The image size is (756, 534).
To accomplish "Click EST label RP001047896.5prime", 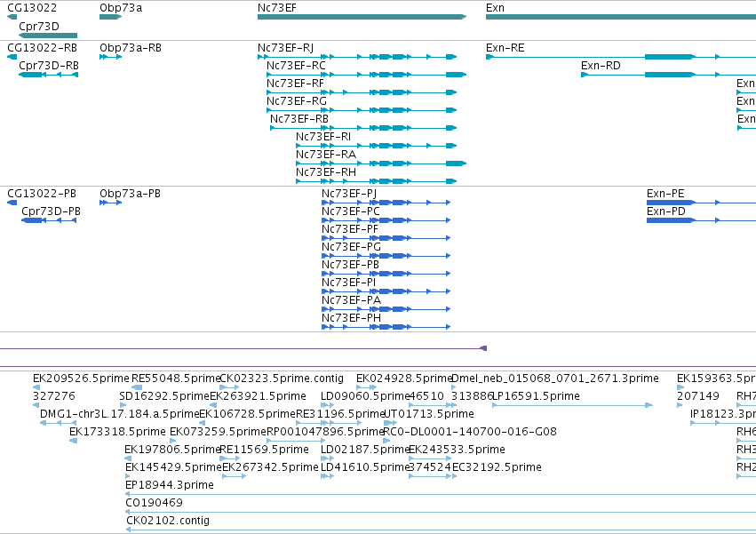I will (x=325, y=432).
